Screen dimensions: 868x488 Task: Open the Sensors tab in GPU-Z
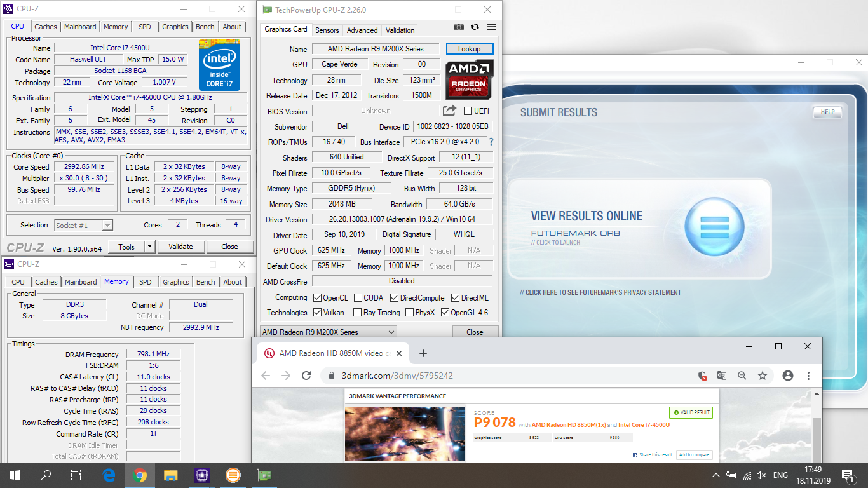327,30
